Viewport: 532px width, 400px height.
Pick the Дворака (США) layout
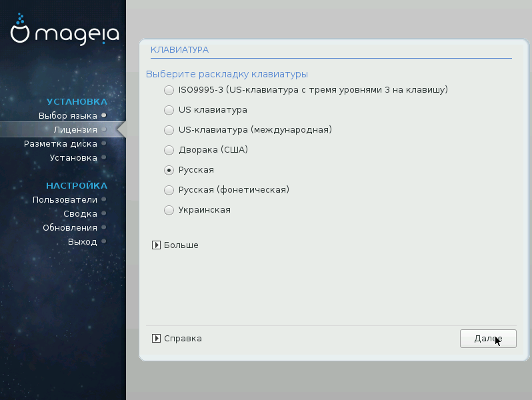169,149
